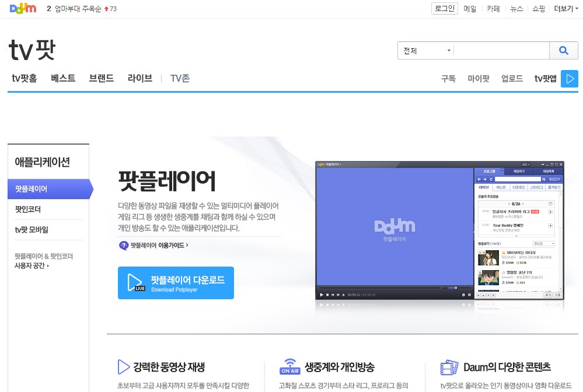Open the TV존 tab
This screenshot has height=392, width=583.
(180, 78)
